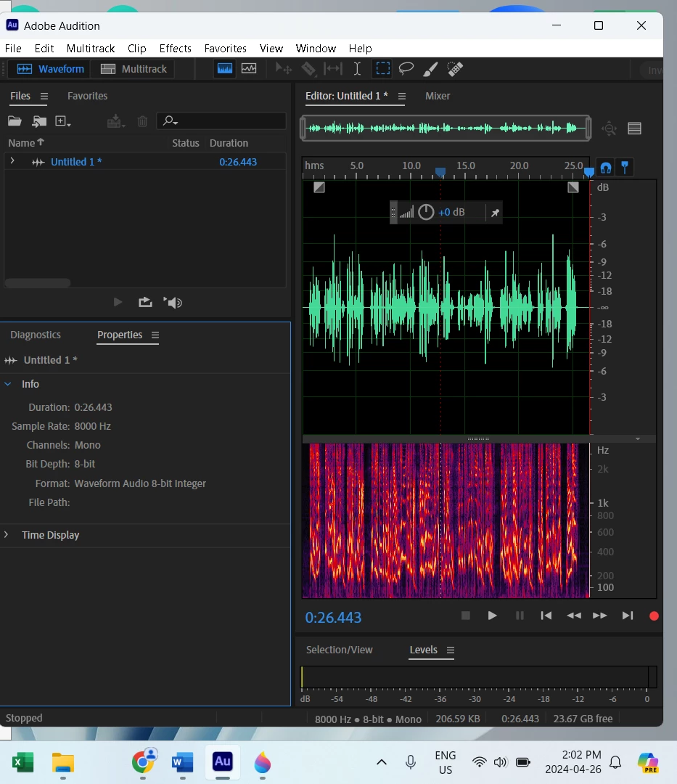Click the Open File folder icon
Viewport: 677px width, 784px height.
click(x=15, y=121)
